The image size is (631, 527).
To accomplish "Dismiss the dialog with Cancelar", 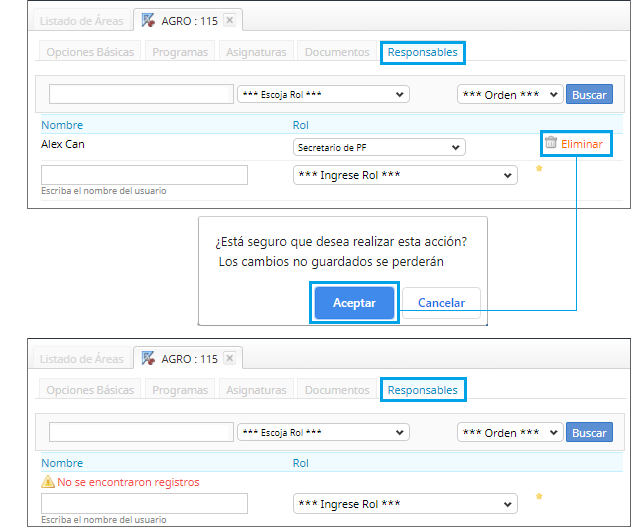I will click(x=441, y=303).
